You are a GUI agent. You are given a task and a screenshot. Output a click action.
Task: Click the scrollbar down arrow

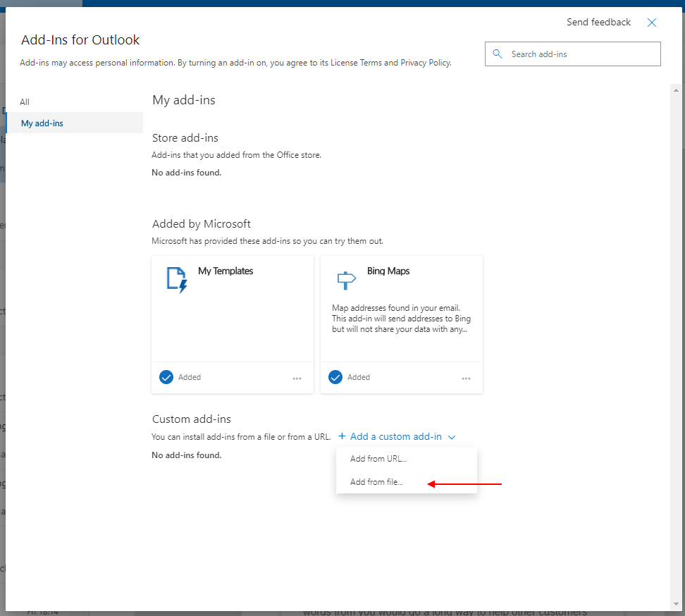676,604
